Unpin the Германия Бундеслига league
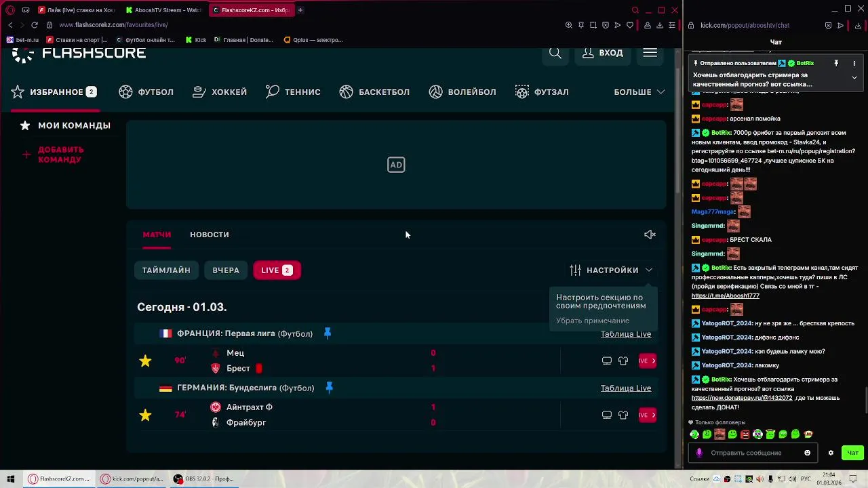The width and height of the screenshot is (868, 488). pyautogui.click(x=329, y=387)
